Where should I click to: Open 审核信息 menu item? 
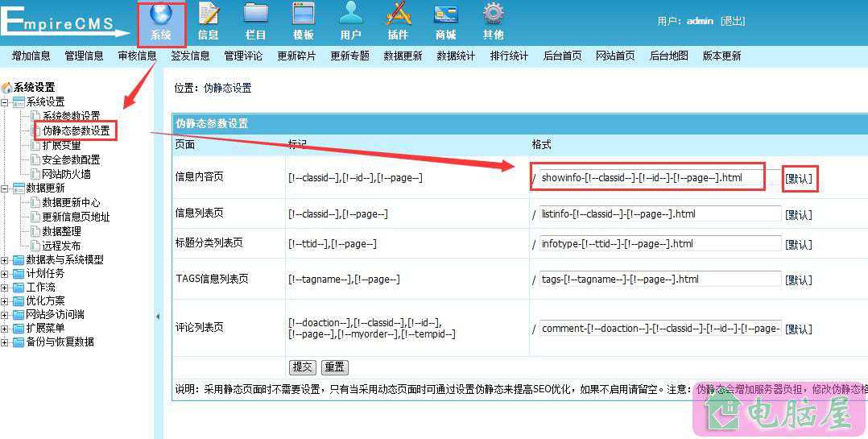click(137, 56)
